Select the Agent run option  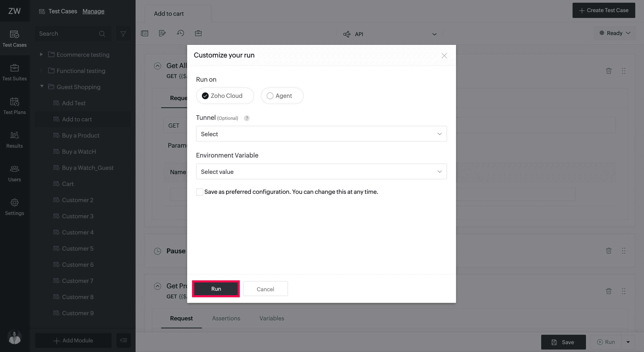[x=282, y=96]
